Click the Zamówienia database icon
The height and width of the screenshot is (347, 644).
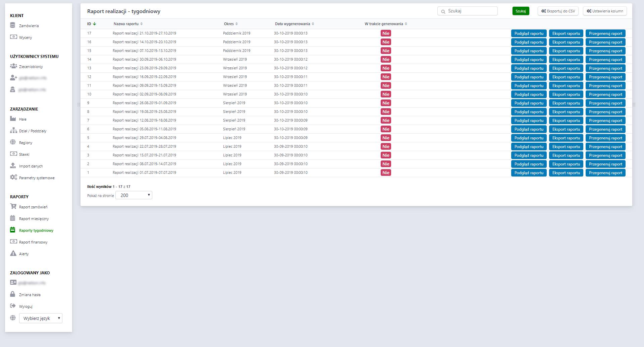[x=13, y=25]
